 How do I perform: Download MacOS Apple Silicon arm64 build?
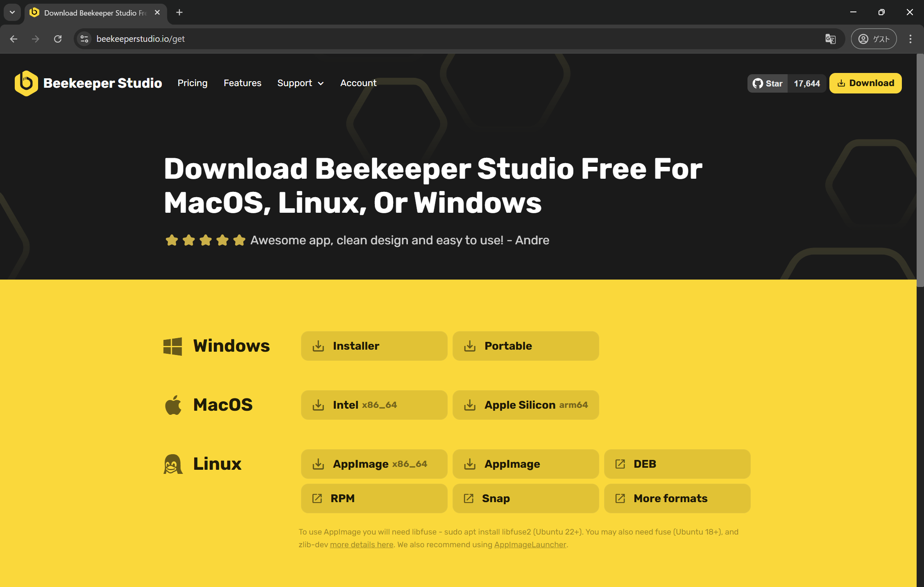point(526,405)
